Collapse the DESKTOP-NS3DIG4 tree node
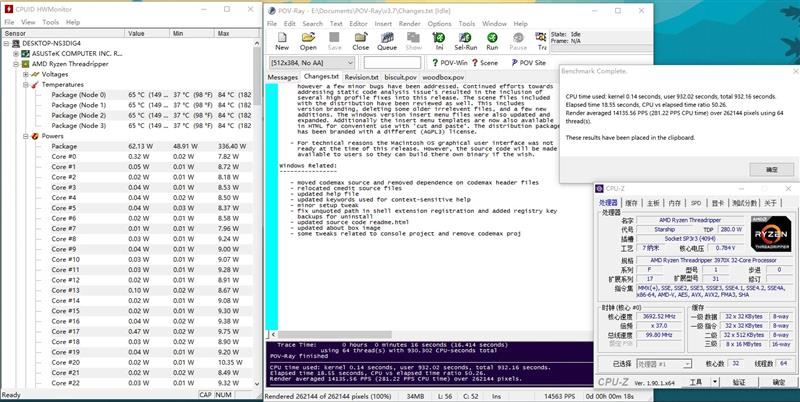Screen dimensions: 800x402 (7, 43)
